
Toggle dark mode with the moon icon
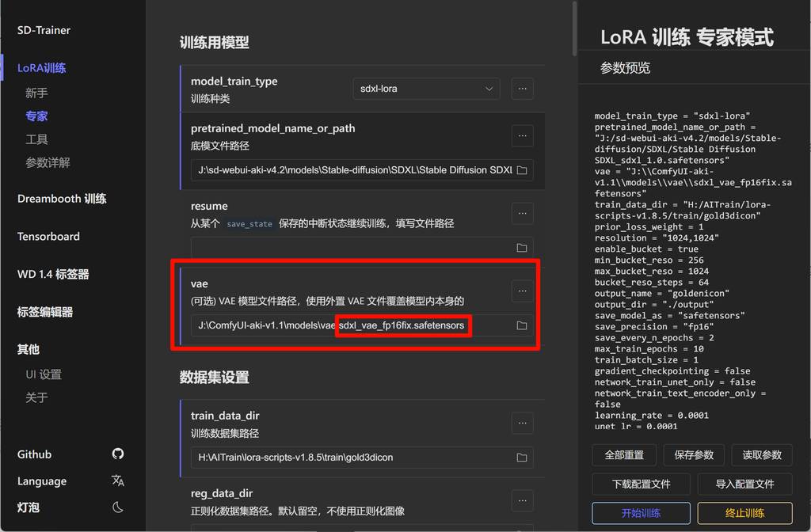click(118, 507)
